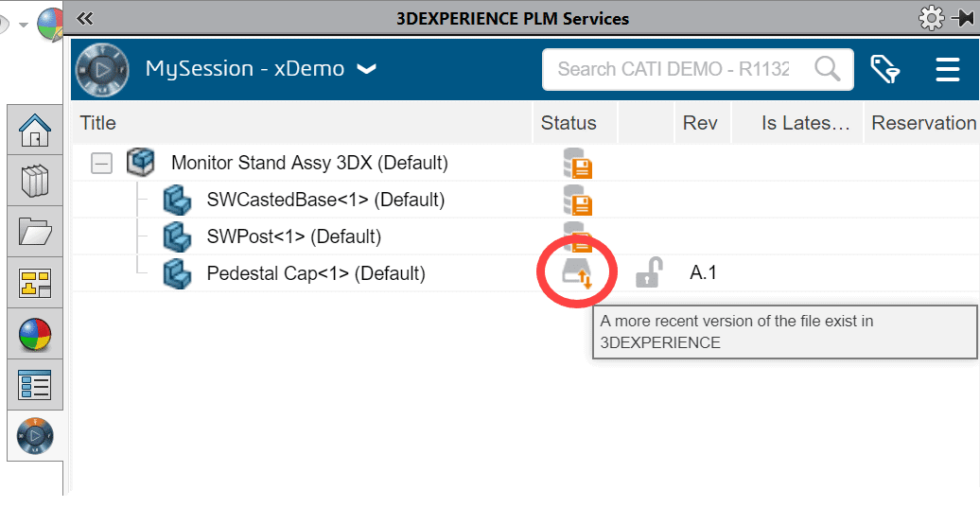Click the compass logo beside MySession
The height and width of the screenshot is (507, 980).
[102, 69]
